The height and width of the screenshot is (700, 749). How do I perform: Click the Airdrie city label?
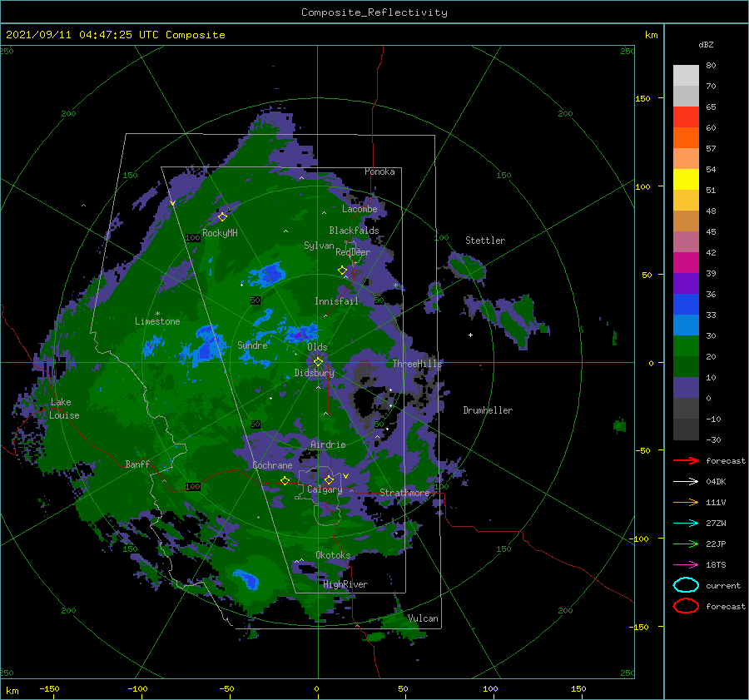click(328, 444)
